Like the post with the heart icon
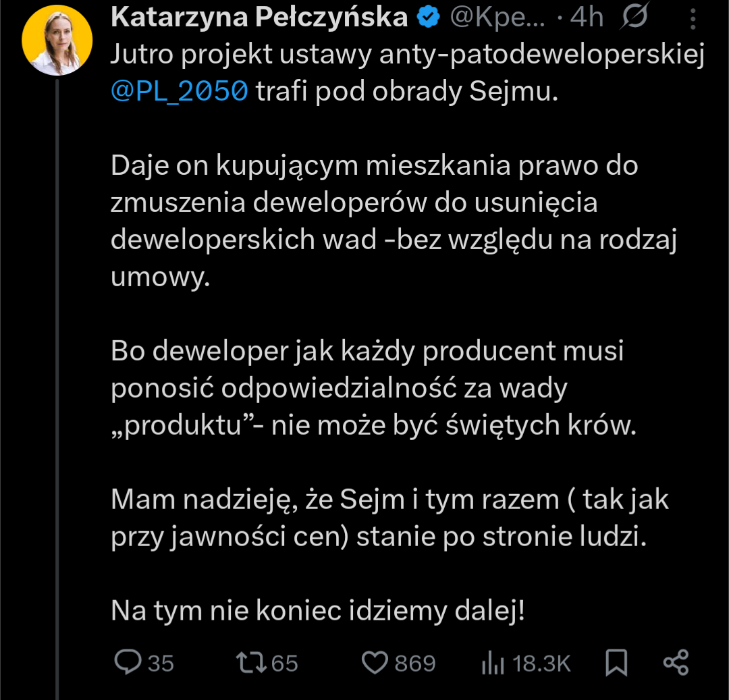Screen dimensions: 729x700 coord(375,663)
